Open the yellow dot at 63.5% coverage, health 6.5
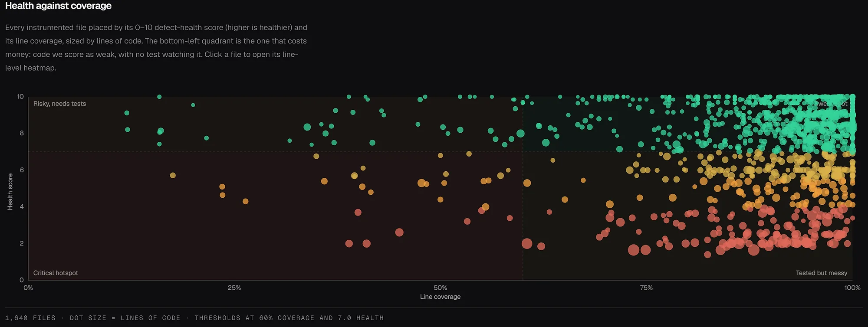868x327 pixels. point(553,160)
